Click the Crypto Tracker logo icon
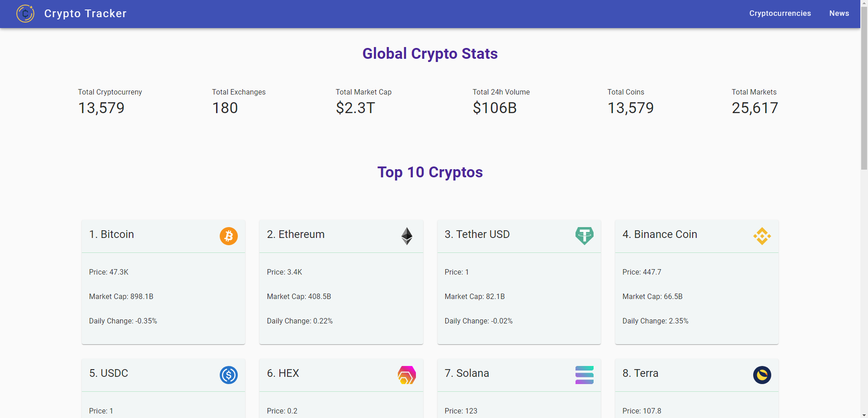Image resolution: width=868 pixels, height=418 pixels. point(25,14)
